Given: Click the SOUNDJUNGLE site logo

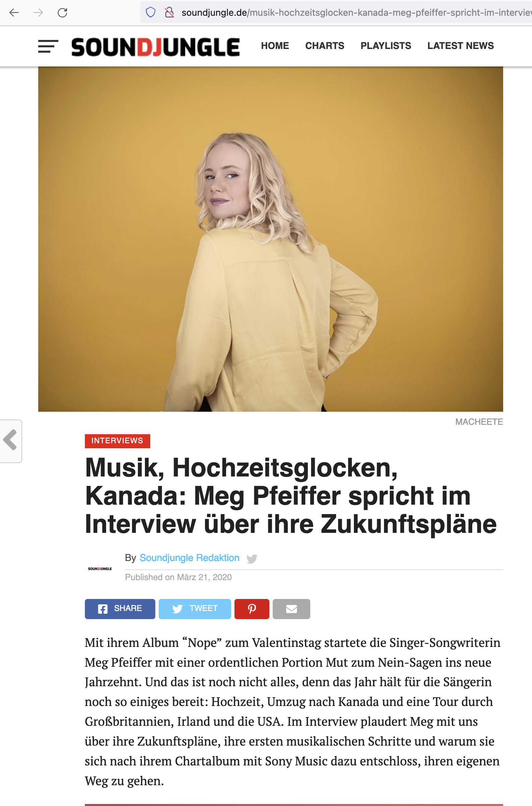Looking at the screenshot, I should (155, 47).
